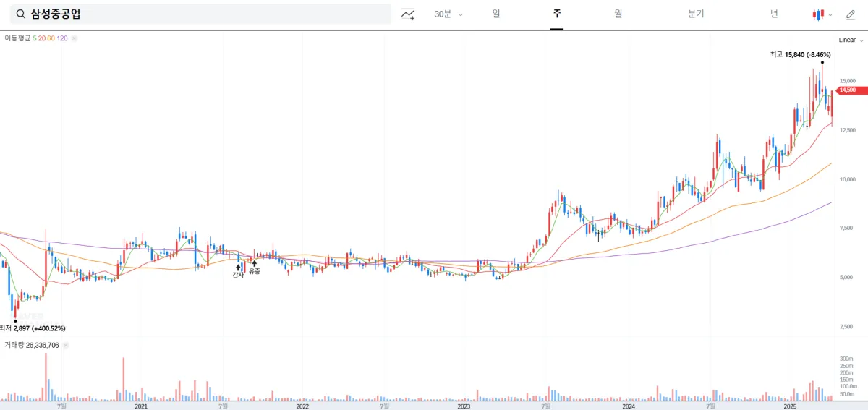868x410 pixels.
Task: Remove the volume indicator (x)
Action: click(x=65, y=346)
